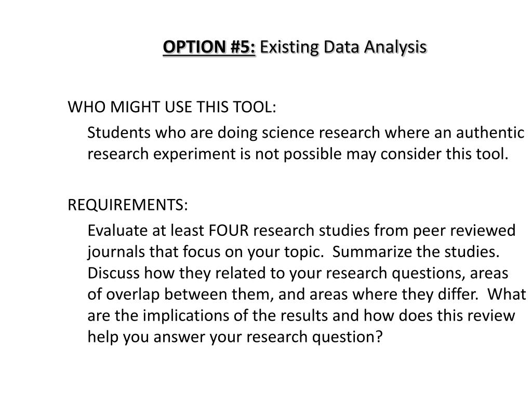Click the line starting of overlap between them
The height and width of the screenshot is (399, 532).
coord(307,294)
